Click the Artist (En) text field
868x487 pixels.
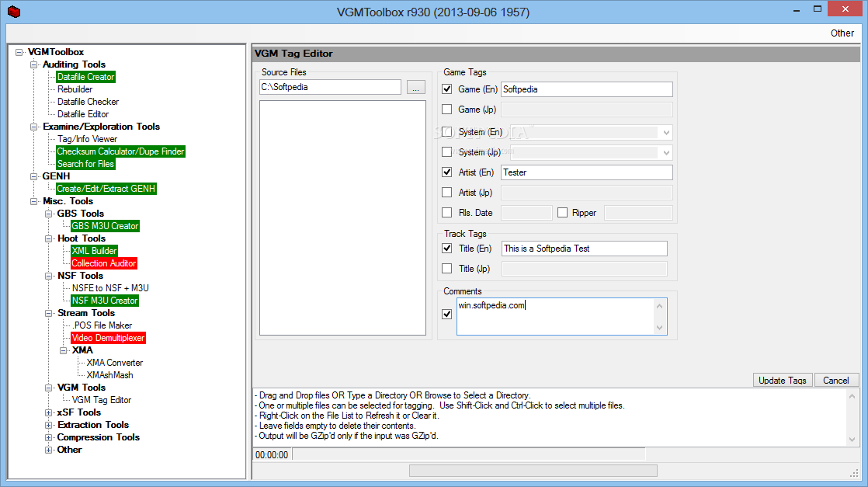[587, 172]
